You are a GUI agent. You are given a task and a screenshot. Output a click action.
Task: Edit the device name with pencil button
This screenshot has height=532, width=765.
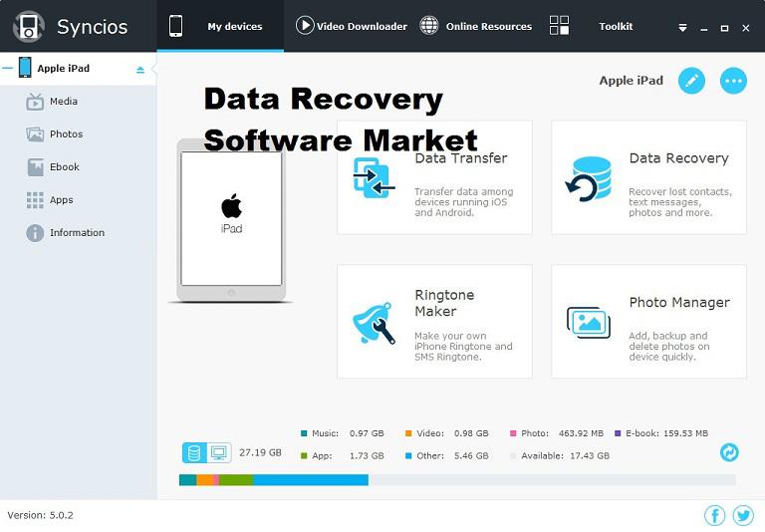pyautogui.click(x=691, y=81)
